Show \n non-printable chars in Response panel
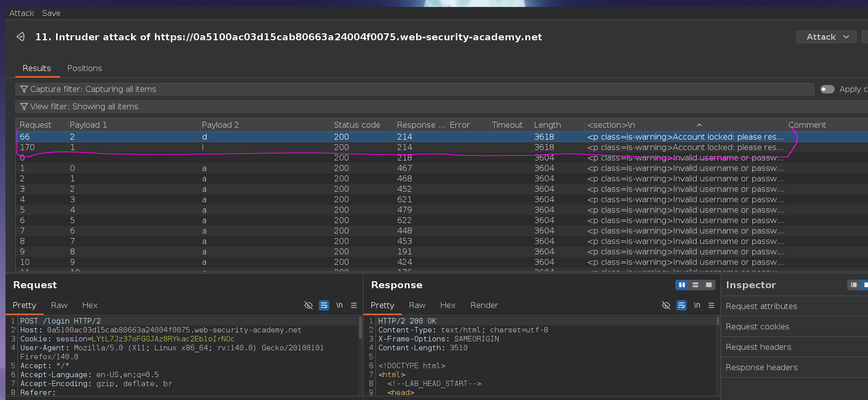This screenshot has width=868, height=400. click(x=697, y=305)
